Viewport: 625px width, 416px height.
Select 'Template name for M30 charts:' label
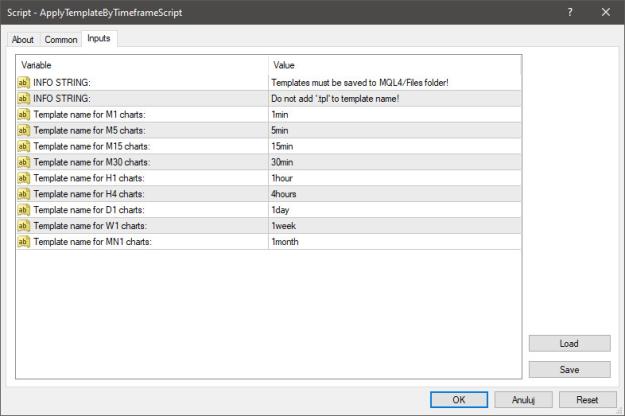[x=92, y=162]
